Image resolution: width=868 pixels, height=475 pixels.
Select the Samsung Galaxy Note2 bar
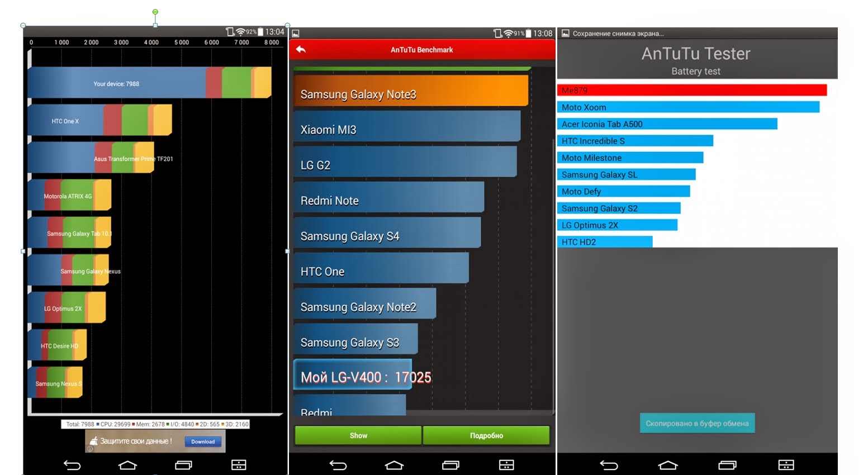(x=365, y=303)
